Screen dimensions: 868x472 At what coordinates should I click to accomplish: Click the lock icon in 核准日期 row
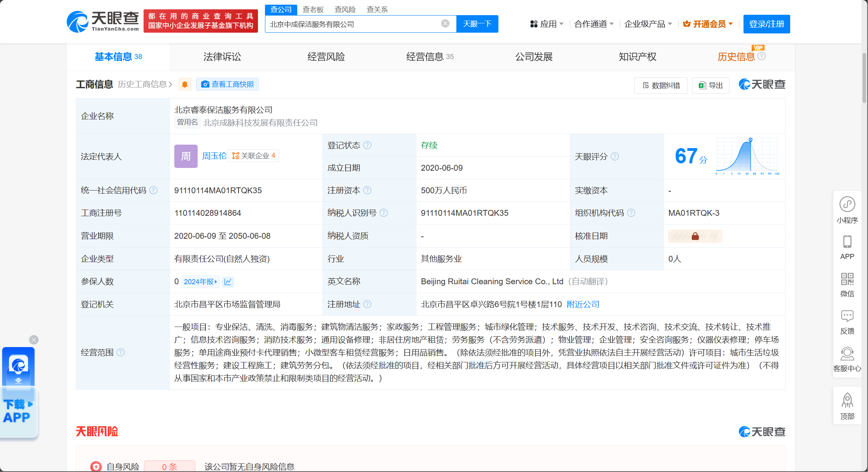tap(695, 236)
